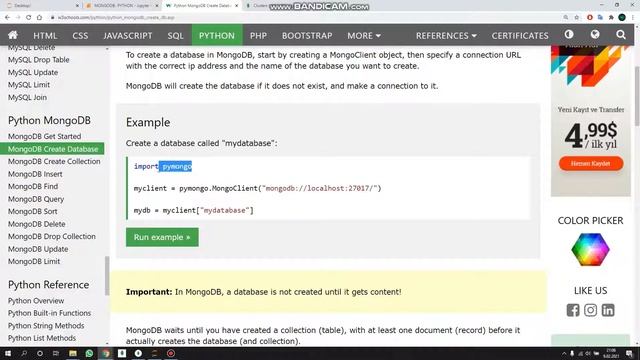Image resolution: width=640 pixels, height=360 pixels.
Task: Open Cortana circle on taskbar
Action: tap(40, 353)
